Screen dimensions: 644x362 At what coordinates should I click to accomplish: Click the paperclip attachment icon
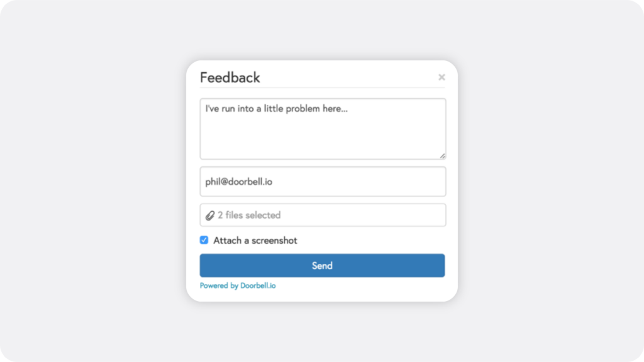coord(210,216)
